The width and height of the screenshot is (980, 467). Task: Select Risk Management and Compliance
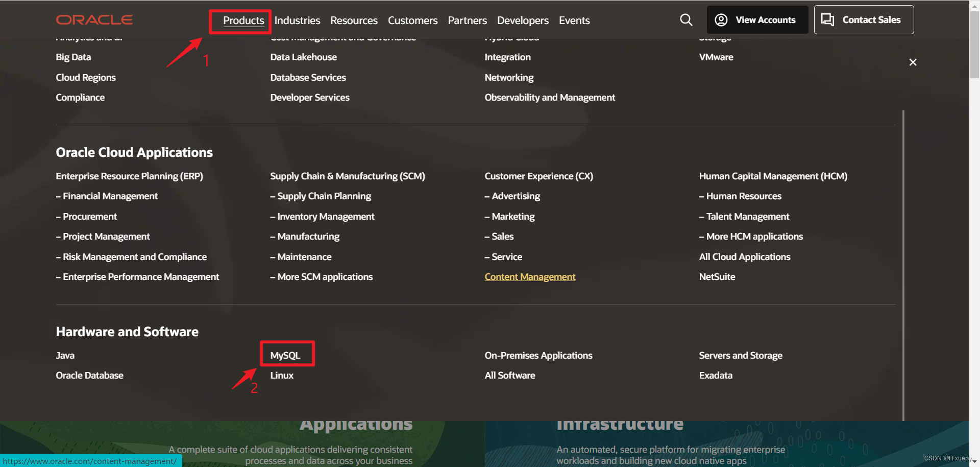(x=131, y=257)
